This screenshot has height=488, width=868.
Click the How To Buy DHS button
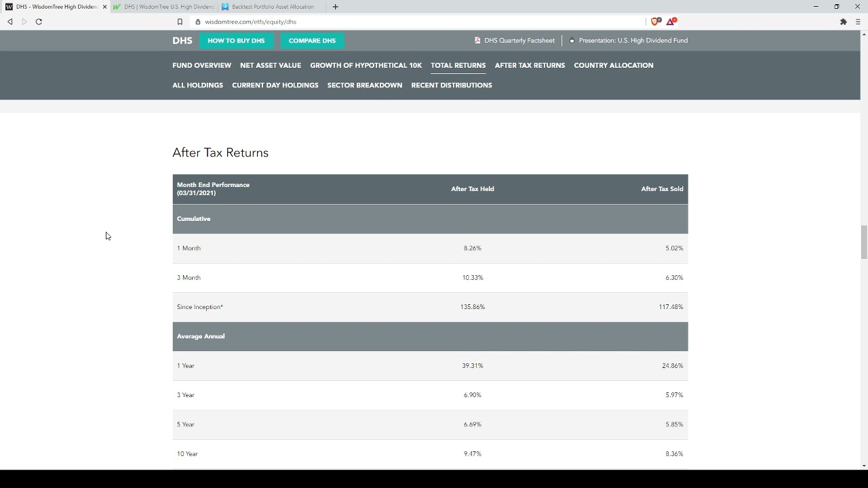[x=236, y=41]
